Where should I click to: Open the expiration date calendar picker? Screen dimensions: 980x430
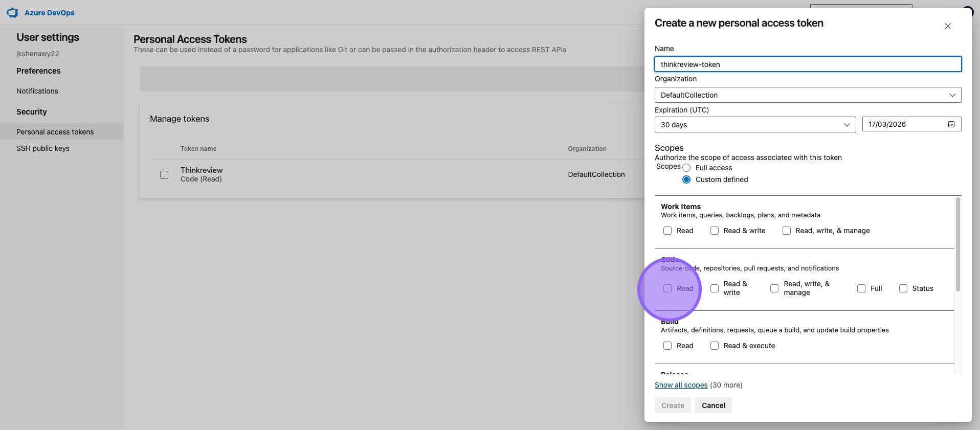pos(951,124)
